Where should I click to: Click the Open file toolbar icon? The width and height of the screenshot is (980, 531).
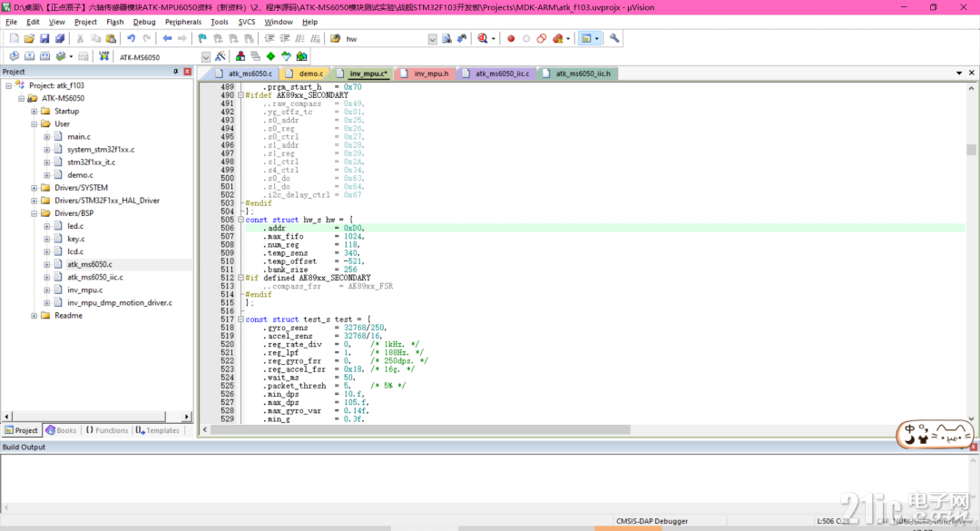(x=29, y=39)
